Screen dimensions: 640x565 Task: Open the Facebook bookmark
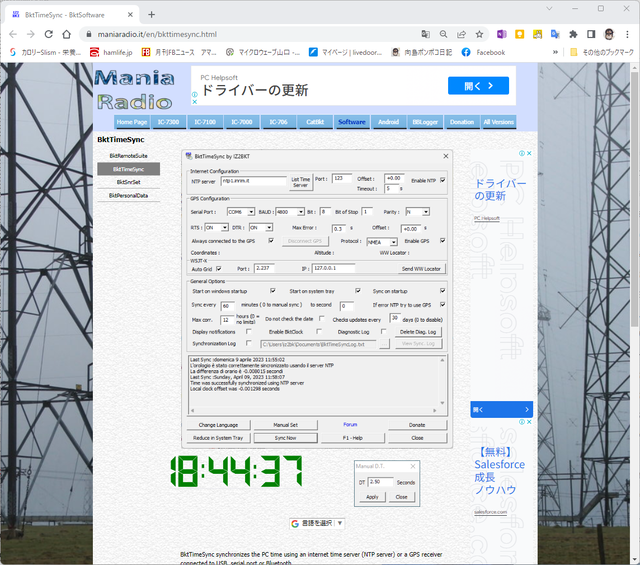[483, 52]
